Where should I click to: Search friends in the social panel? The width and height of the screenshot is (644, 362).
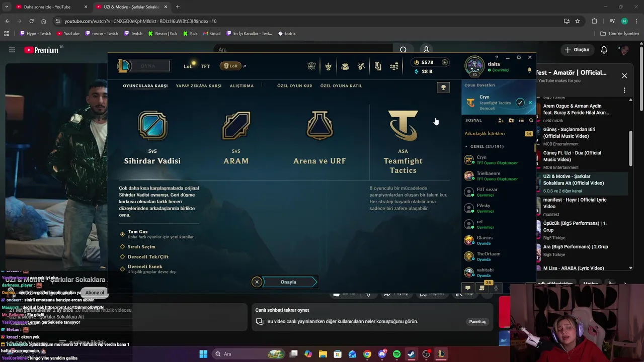click(x=531, y=121)
